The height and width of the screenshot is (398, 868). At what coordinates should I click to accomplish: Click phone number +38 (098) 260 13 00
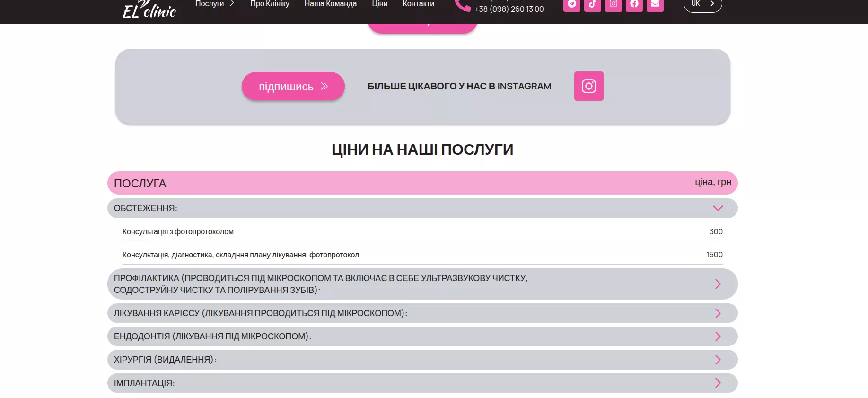(509, 9)
